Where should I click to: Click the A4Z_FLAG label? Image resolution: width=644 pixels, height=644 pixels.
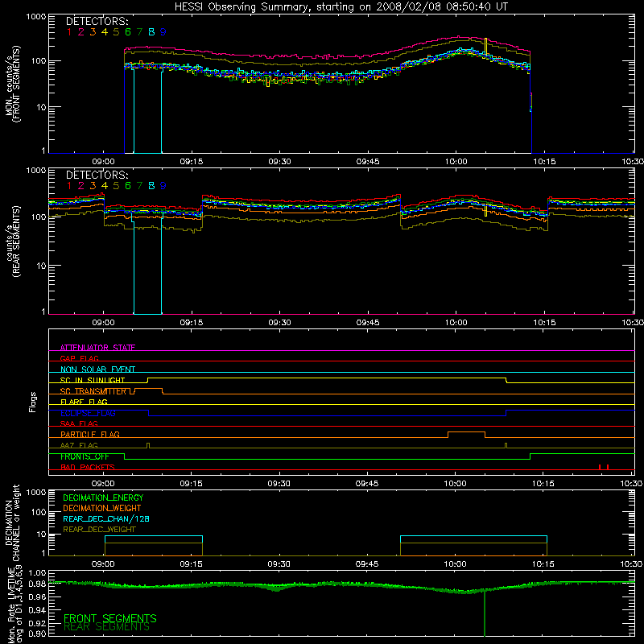click(79, 445)
